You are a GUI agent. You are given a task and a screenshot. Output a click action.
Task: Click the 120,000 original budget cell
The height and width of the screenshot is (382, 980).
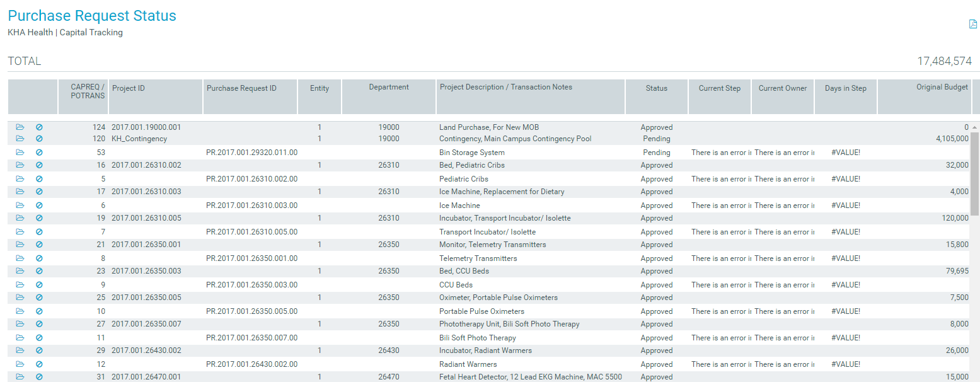pyautogui.click(x=955, y=218)
